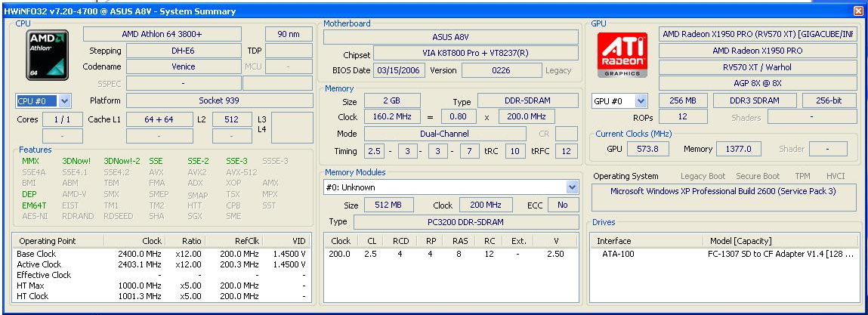The width and height of the screenshot is (868, 315).
Task: Click the GPU Memory clock value '1377.0'
Action: pyautogui.click(x=739, y=148)
